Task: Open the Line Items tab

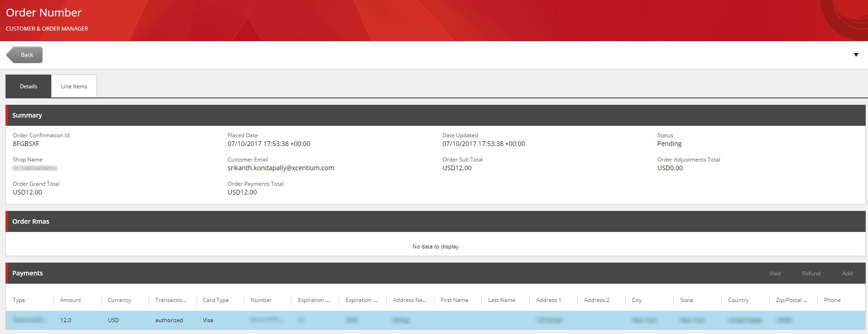Action: pyautogui.click(x=74, y=86)
